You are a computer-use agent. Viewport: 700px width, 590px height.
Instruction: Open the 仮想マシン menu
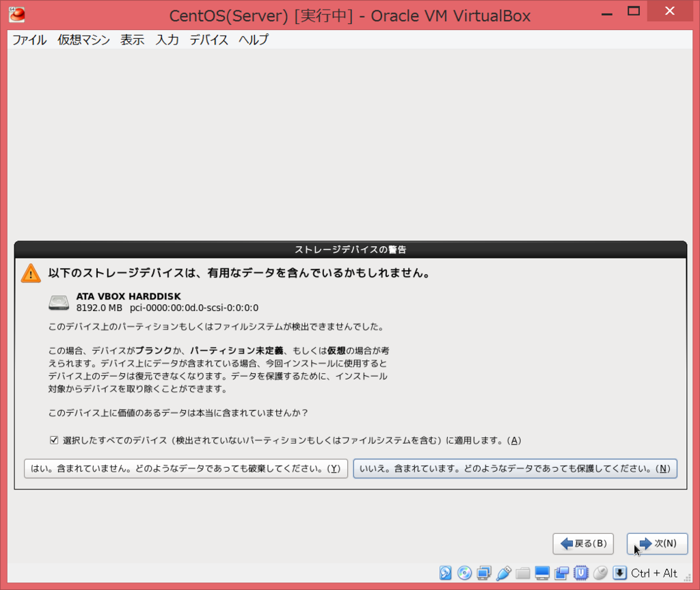(83, 40)
